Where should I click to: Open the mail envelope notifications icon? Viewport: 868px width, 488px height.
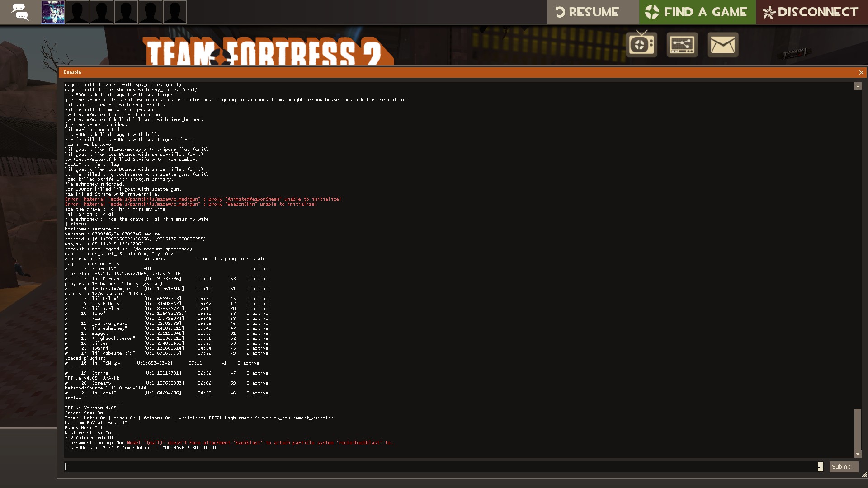[x=722, y=44]
